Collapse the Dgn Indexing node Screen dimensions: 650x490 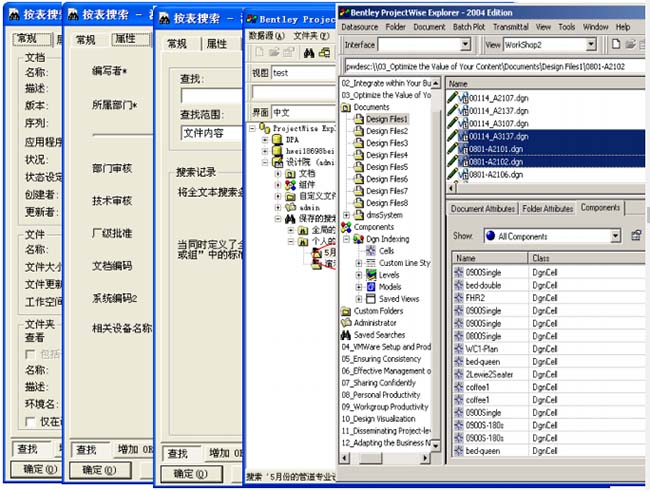click(x=346, y=239)
